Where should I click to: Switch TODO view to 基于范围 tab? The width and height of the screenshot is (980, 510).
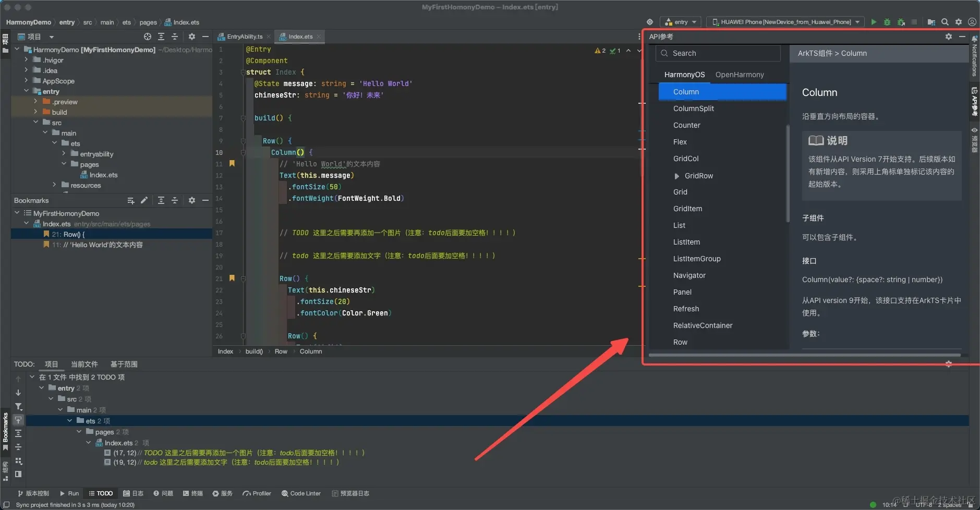pos(124,364)
